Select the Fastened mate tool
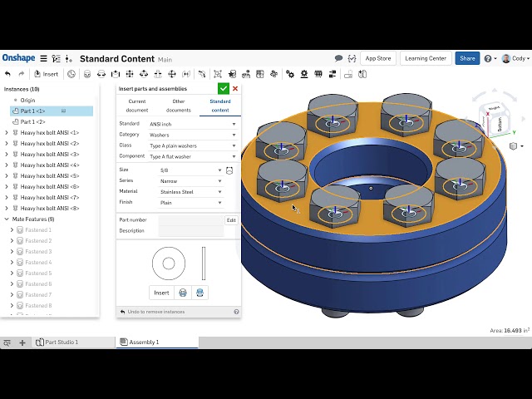This screenshot has width=532, height=399. 87,74
